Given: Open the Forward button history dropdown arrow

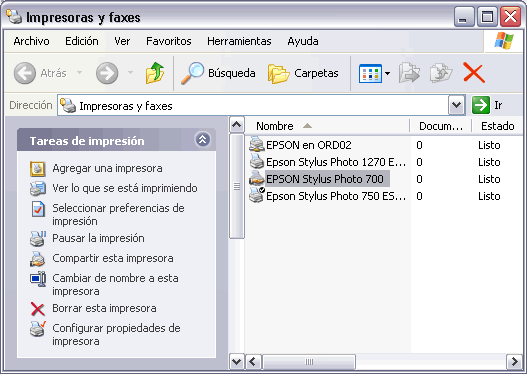Looking at the screenshot, I should click(130, 73).
